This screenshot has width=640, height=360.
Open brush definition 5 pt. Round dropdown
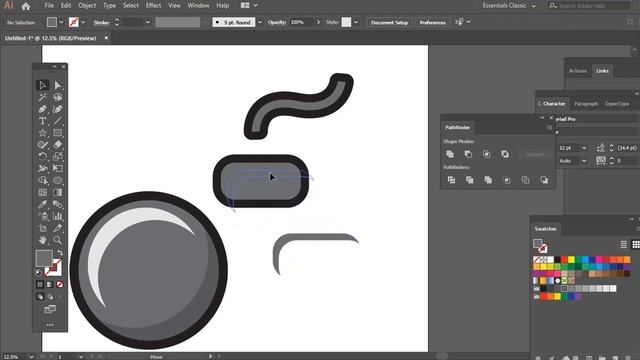pyautogui.click(x=260, y=22)
